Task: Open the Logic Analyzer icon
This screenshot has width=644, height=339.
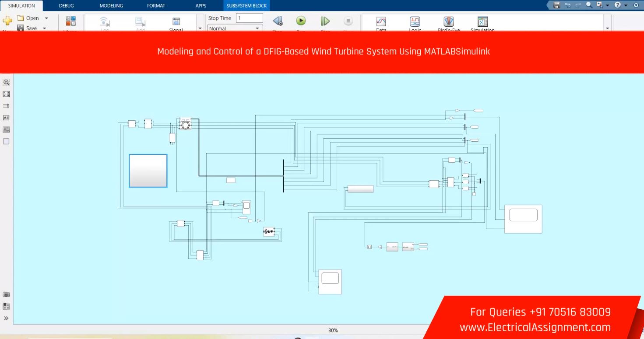Action: click(x=415, y=21)
